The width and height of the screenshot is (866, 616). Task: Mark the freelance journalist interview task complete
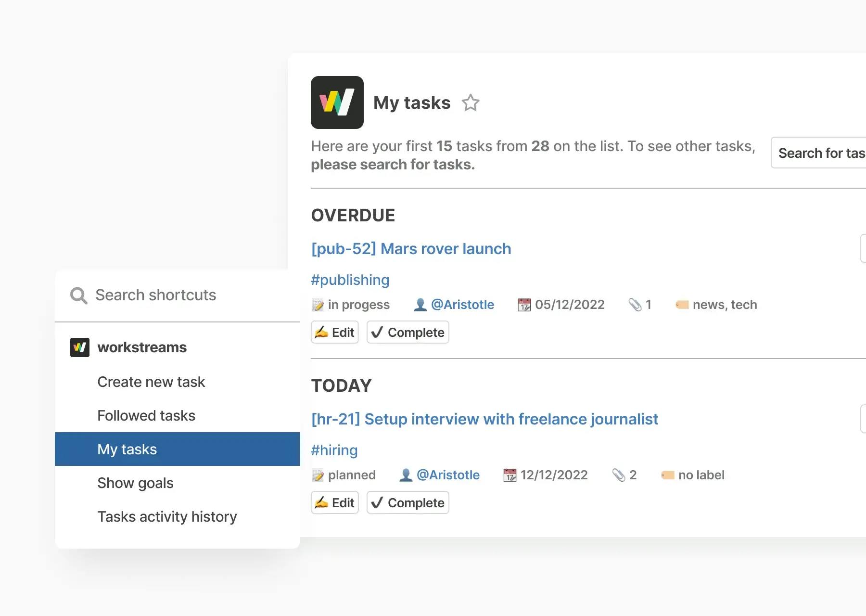pyautogui.click(x=408, y=503)
